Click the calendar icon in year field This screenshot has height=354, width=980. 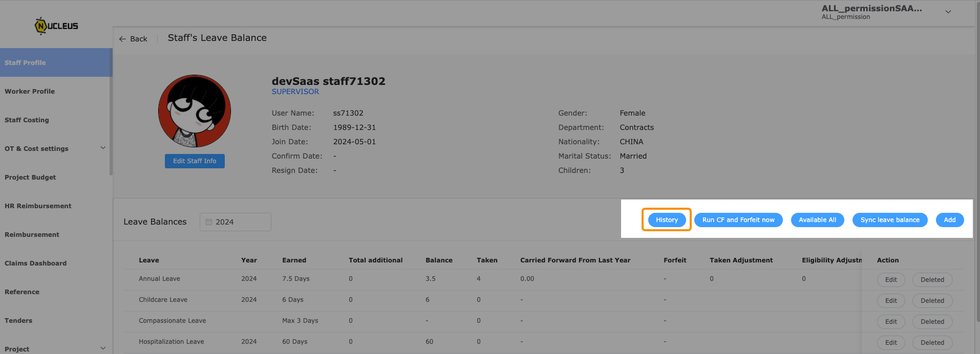[x=209, y=222]
